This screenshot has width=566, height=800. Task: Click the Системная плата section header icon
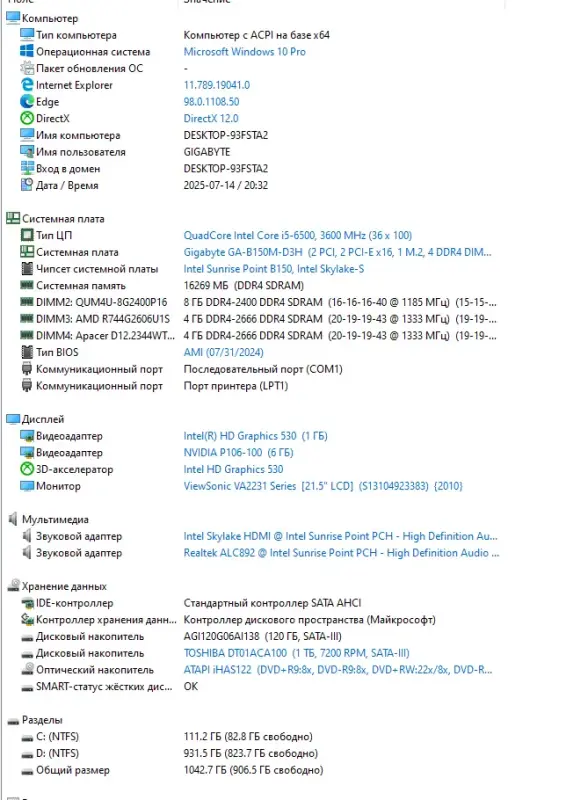[13, 218]
